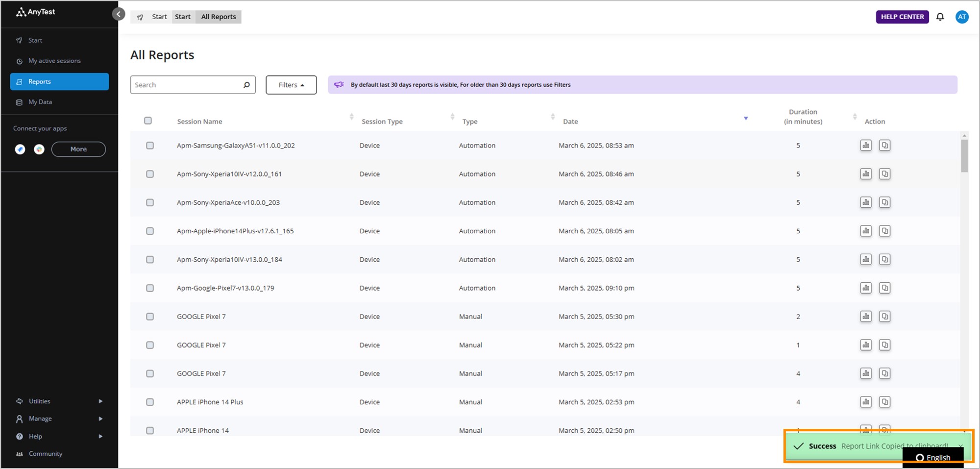Open analytics report for Apm-Sony-XperiaAce-v10.0.0_203
The image size is (980, 469).
(866, 202)
